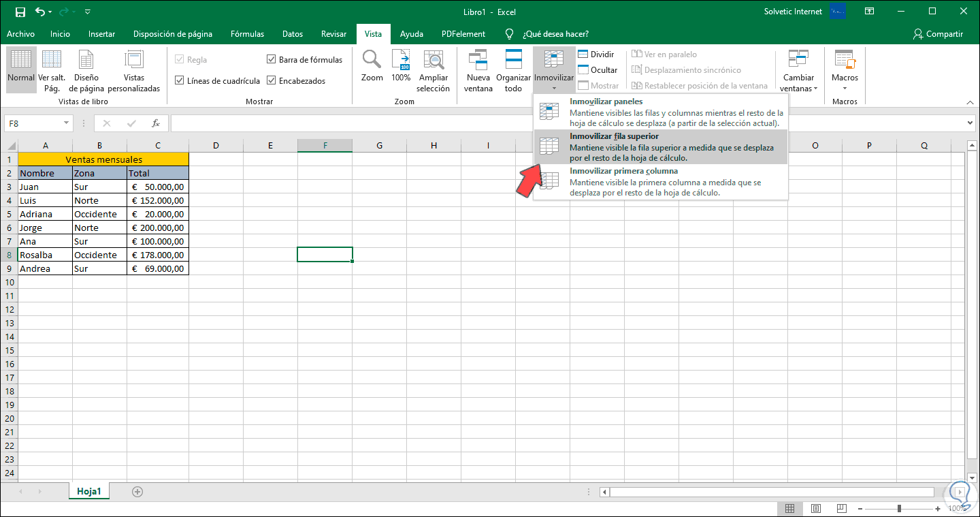Image resolution: width=980 pixels, height=517 pixels.
Task: Toggle Líneas de cuadrícula checkbox
Action: (x=180, y=81)
